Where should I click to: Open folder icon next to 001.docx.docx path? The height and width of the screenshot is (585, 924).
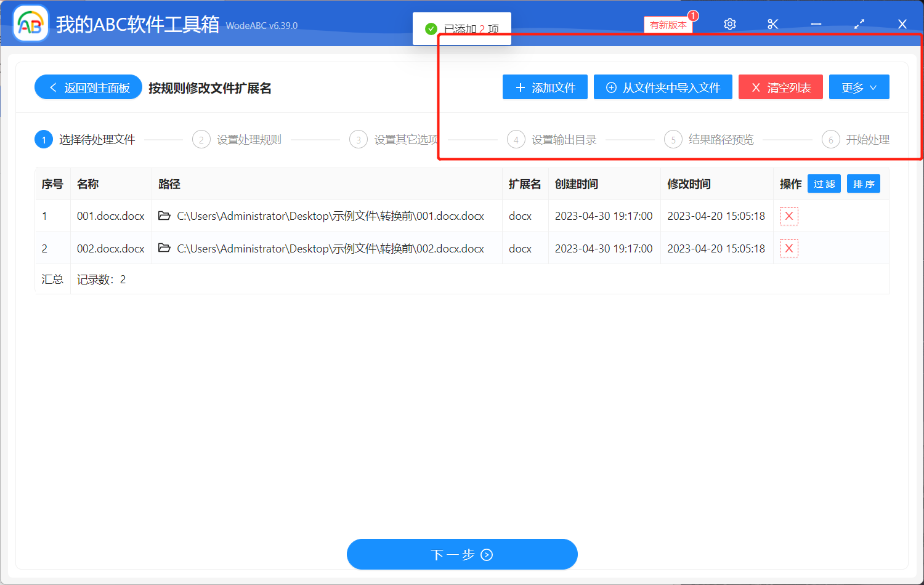pos(164,216)
